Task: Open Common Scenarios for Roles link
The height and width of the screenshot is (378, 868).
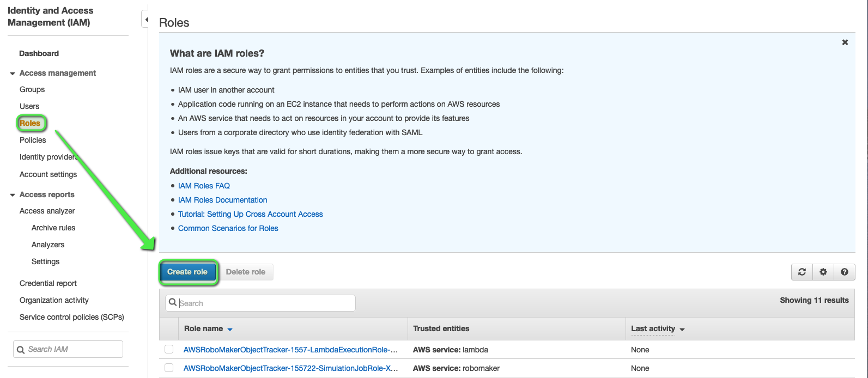Action: point(228,228)
